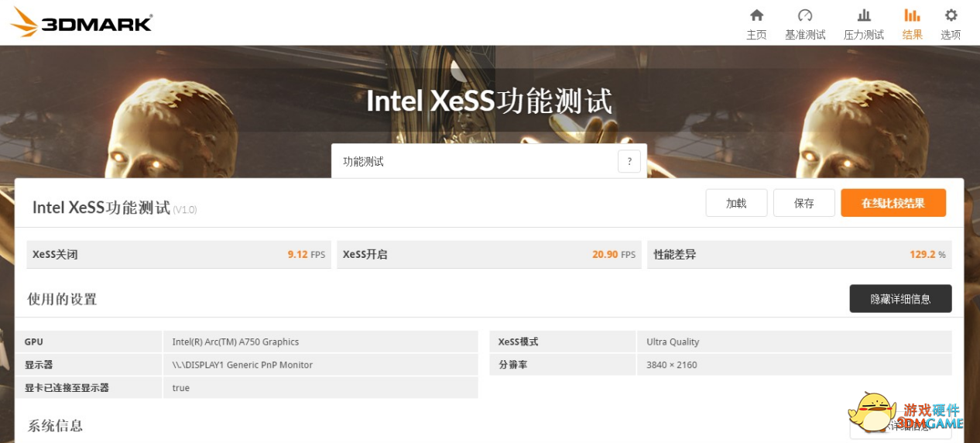Open the 压力测试 stress test icon
Image resolution: width=980 pixels, height=443 pixels.
864,15
